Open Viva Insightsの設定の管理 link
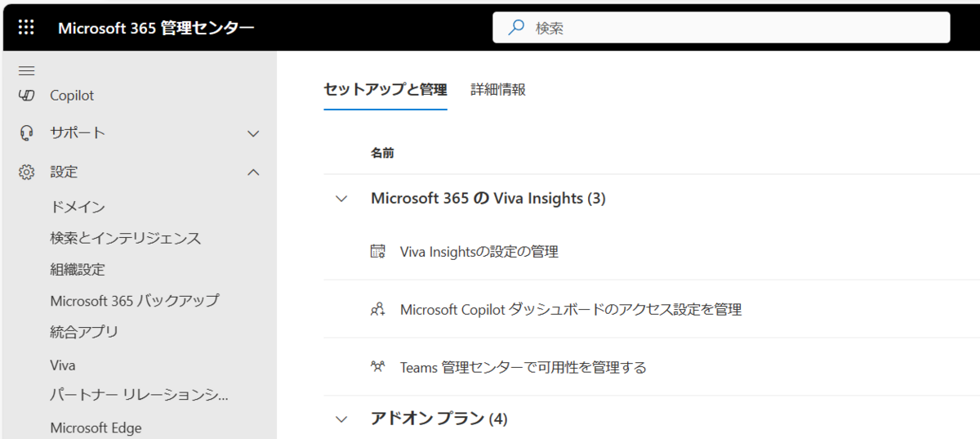Viewport: 980px width, 439px height. pos(479,252)
